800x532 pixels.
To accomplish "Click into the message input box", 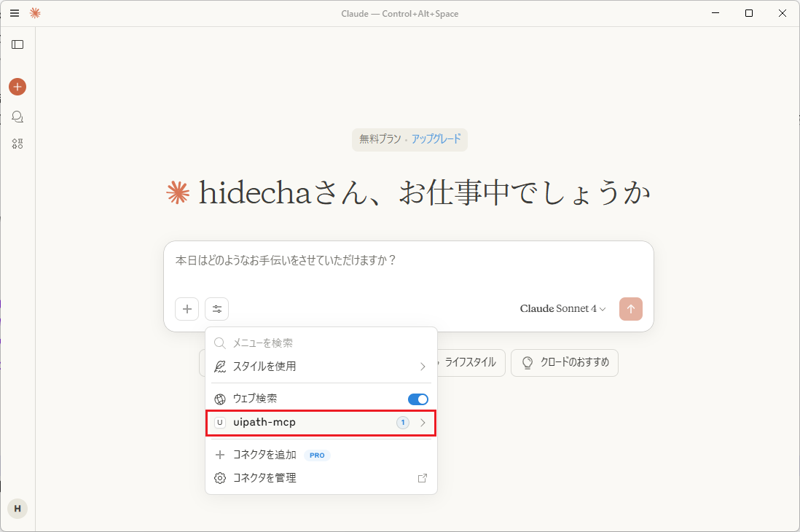I will pos(408,260).
